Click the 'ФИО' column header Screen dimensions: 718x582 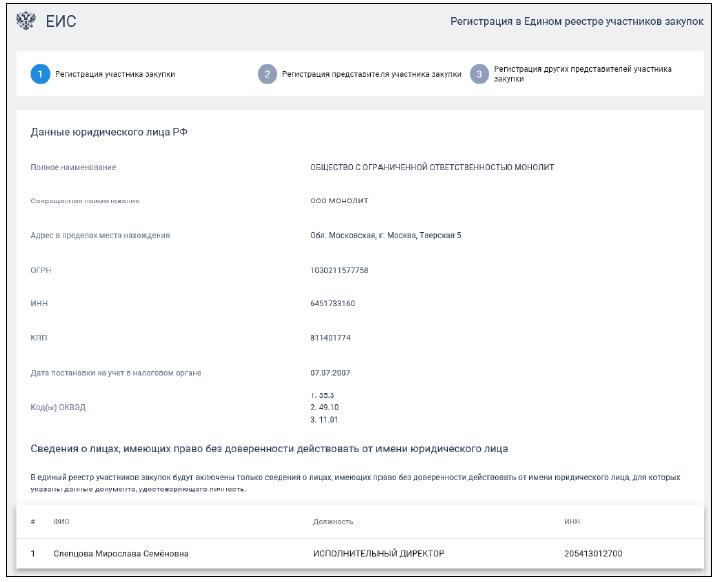pyautogui.click(x=62, y=521)
